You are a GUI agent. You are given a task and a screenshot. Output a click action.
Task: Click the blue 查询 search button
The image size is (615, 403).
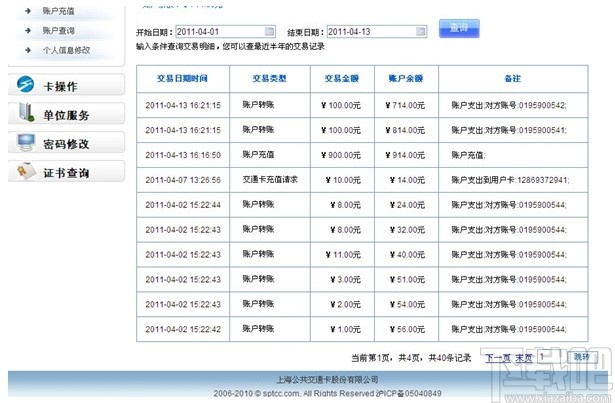point(459,28)
